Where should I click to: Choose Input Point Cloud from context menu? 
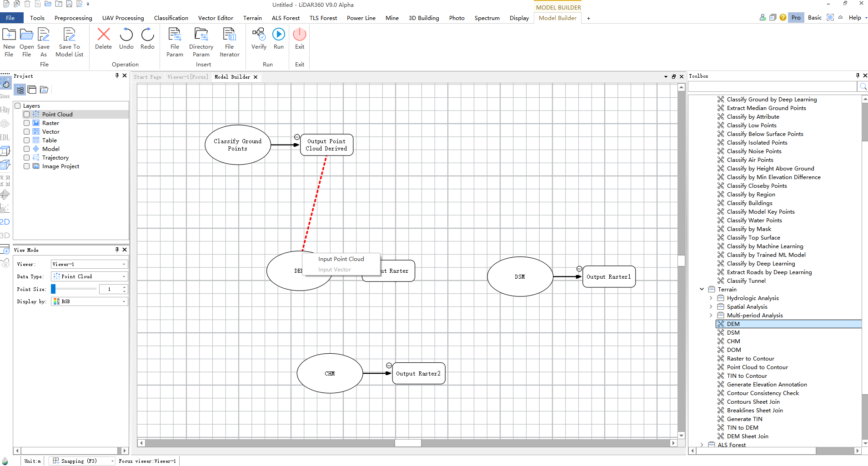point(341,259)
